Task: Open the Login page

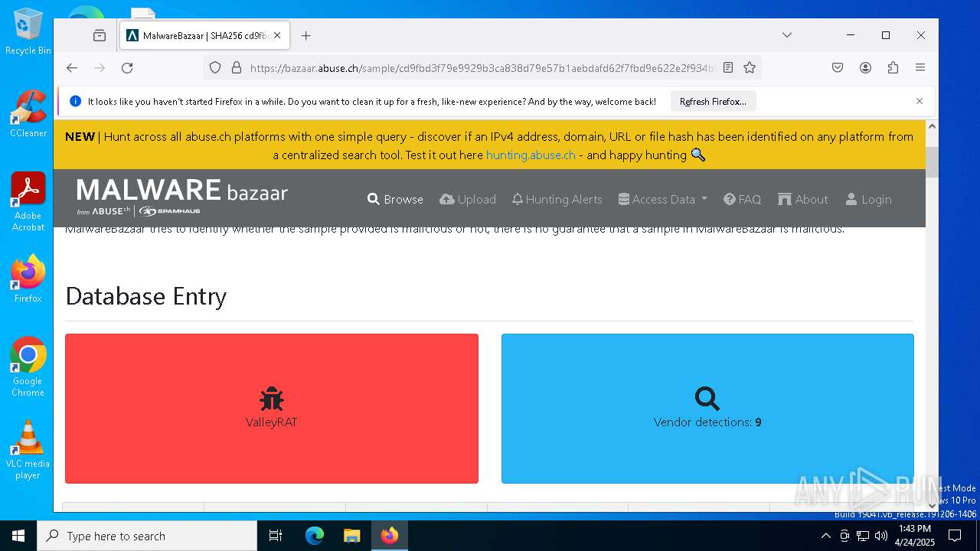Action: (868, 199)
